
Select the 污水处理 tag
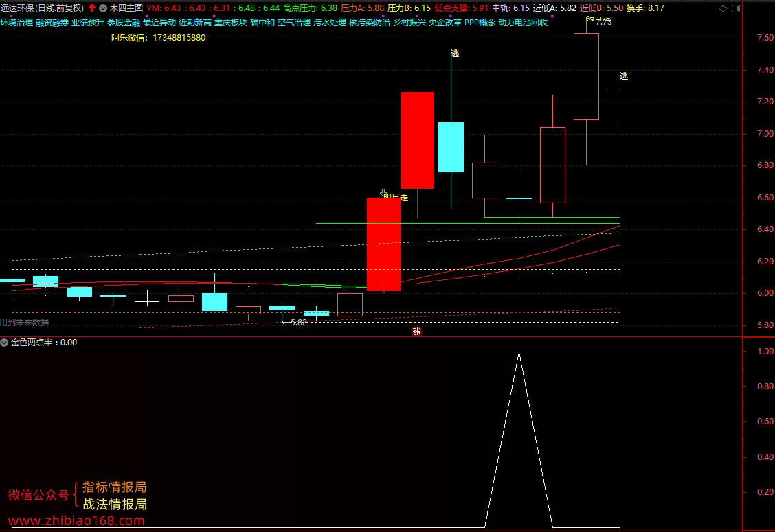coord(330,23)
